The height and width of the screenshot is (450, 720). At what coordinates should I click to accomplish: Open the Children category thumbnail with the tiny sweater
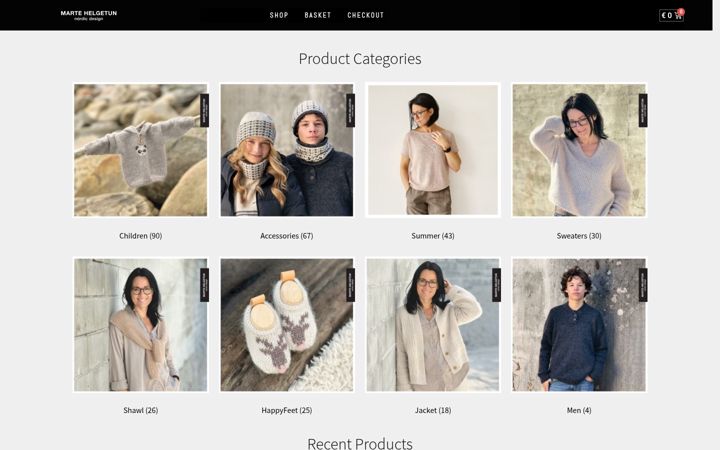point(141,150)
